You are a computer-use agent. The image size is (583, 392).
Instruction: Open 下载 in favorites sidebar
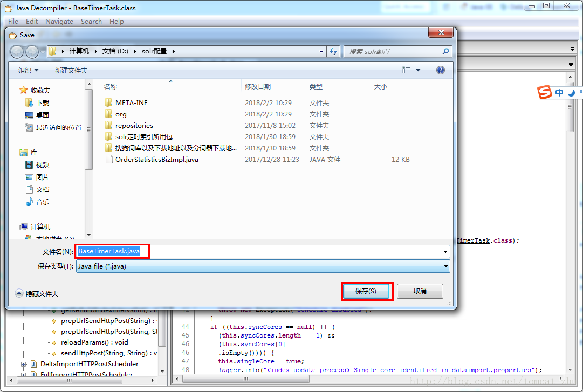[x=42, y=102]
